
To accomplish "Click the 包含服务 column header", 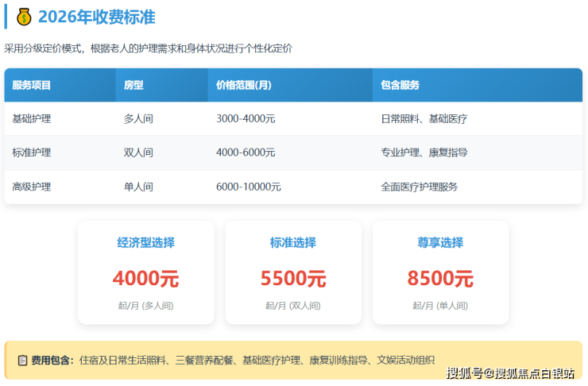I will click(400, 85).
